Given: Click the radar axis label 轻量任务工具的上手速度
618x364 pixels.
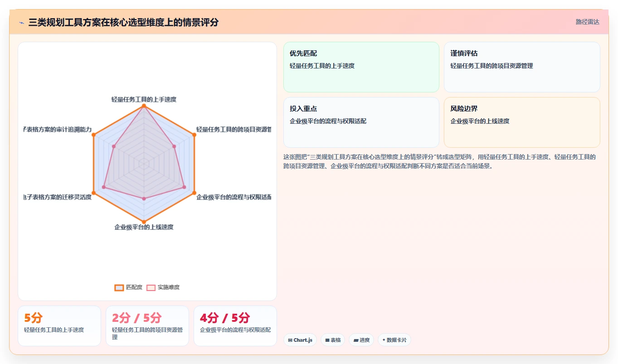Looking at the screenshot, I should coord(144,99).
